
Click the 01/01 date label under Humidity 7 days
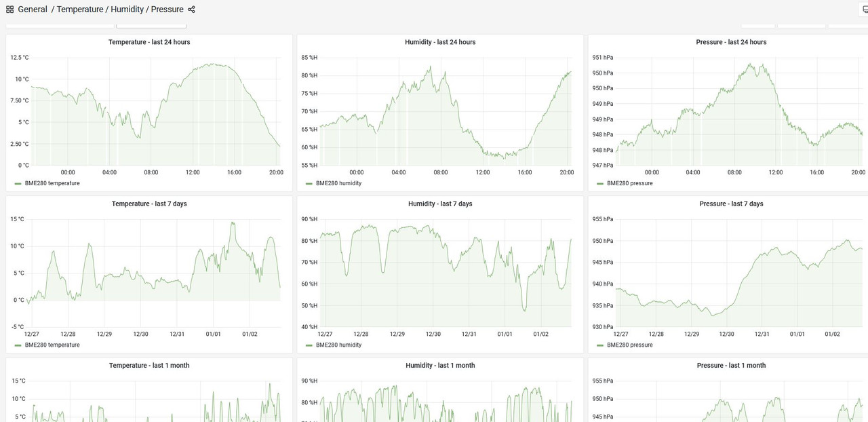point(505,334)
